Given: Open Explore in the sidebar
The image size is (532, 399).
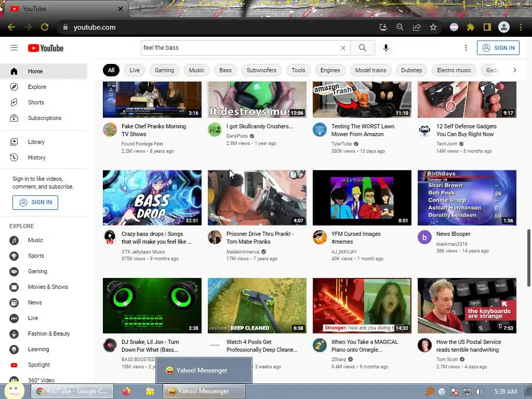Looking at the screenshot, I should (44, 87).
